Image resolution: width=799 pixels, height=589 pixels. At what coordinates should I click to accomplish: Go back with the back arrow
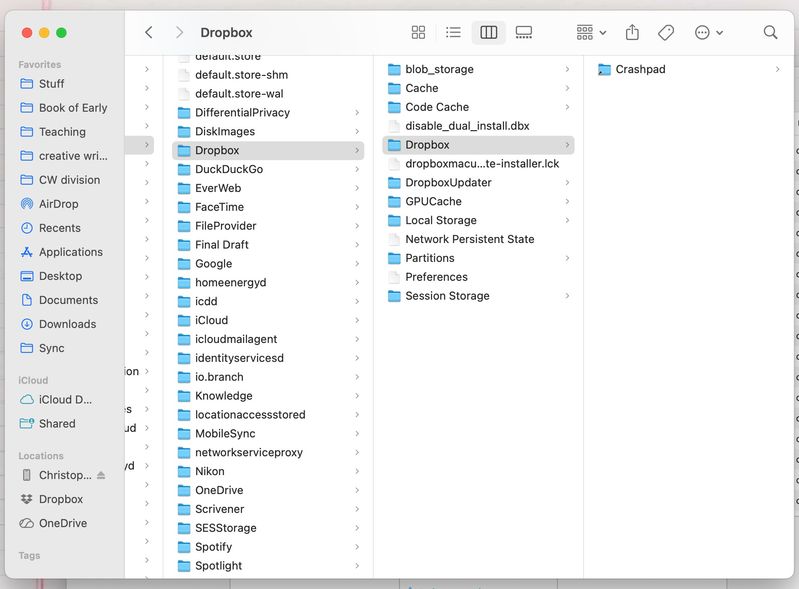coord(149,32)
